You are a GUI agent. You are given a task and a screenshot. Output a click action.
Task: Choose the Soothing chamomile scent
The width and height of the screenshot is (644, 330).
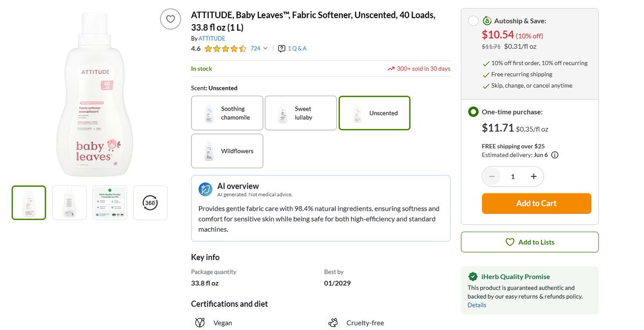[x=227, y=113]
